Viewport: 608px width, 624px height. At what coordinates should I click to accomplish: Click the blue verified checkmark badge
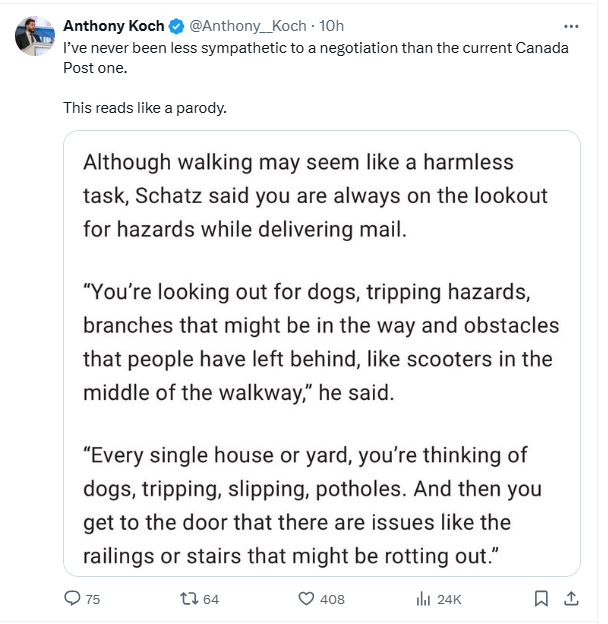click(x=176, y=26)
